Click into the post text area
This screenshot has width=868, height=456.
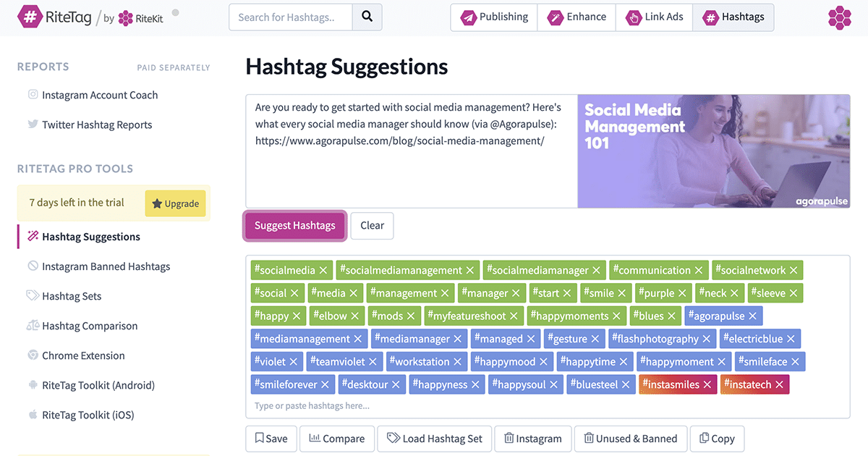[x=412, y=151]
